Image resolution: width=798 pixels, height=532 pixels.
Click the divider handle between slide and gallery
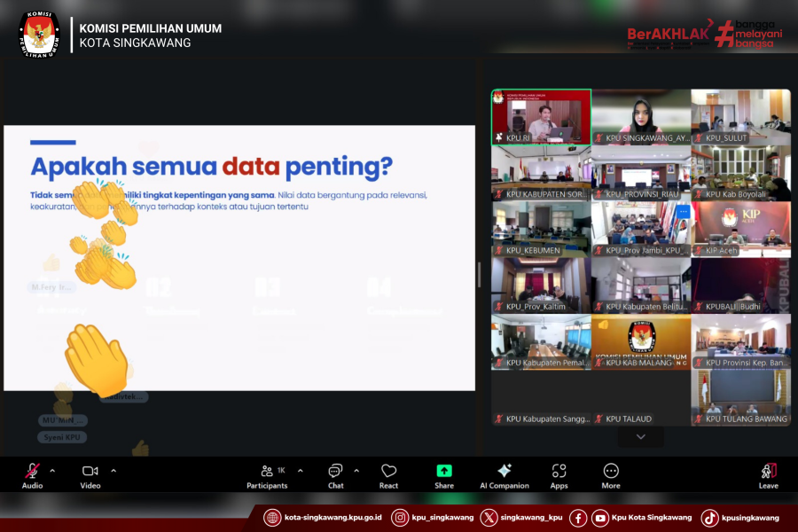point(479,275)
